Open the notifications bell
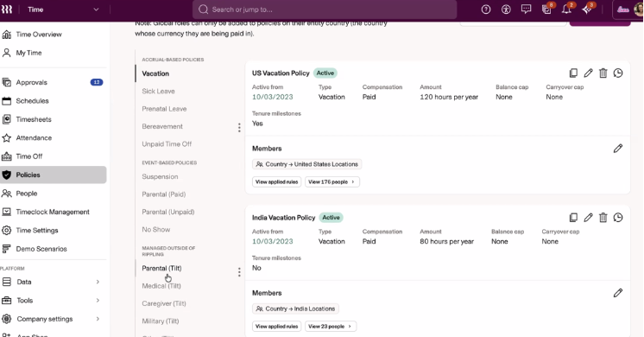Screen dimensions: 644x337 (x=567, y=10)
